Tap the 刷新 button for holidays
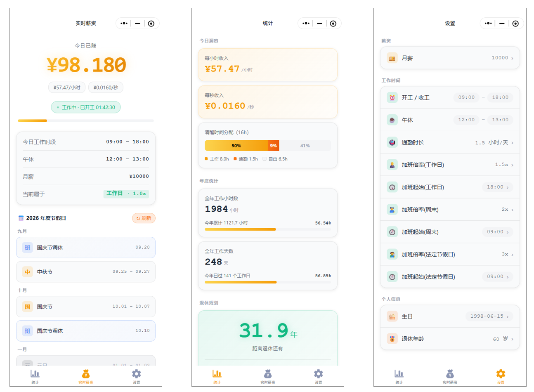 pos(144,218)
